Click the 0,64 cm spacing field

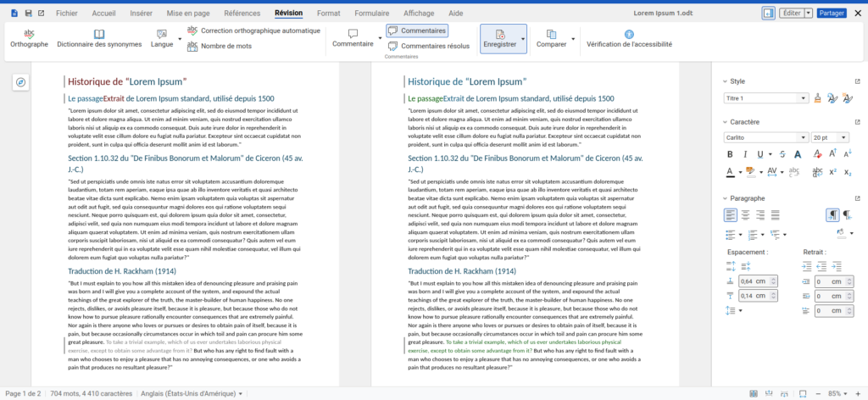tap(757, 281)
